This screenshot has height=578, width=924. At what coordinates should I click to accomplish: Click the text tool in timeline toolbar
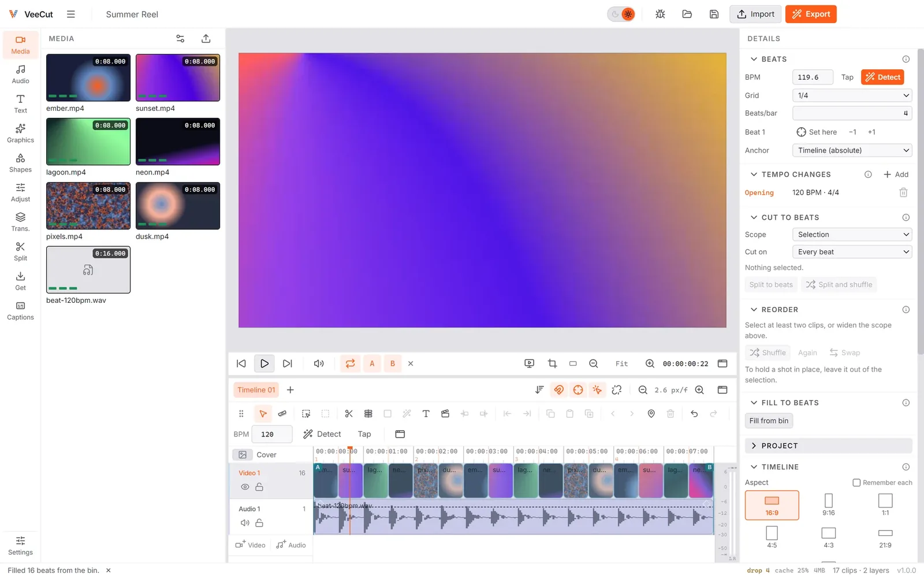click(426, 414)
